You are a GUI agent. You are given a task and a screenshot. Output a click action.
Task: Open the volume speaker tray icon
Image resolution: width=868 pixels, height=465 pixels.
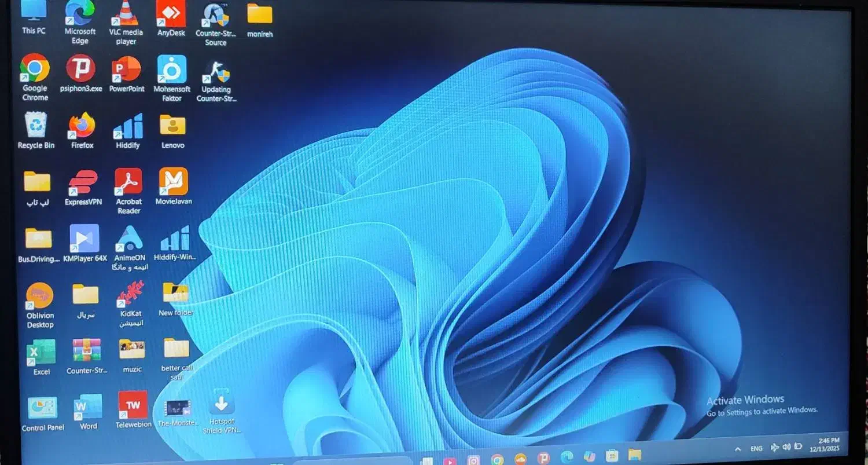[786, 447]
